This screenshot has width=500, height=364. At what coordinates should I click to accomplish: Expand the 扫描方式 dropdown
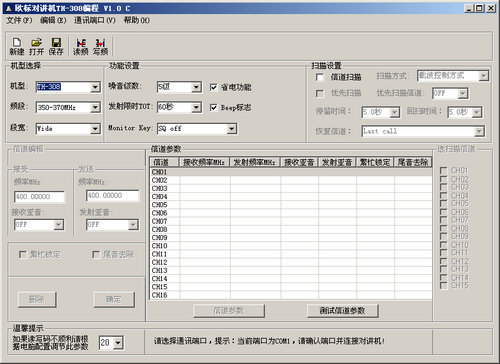(483, 76)
